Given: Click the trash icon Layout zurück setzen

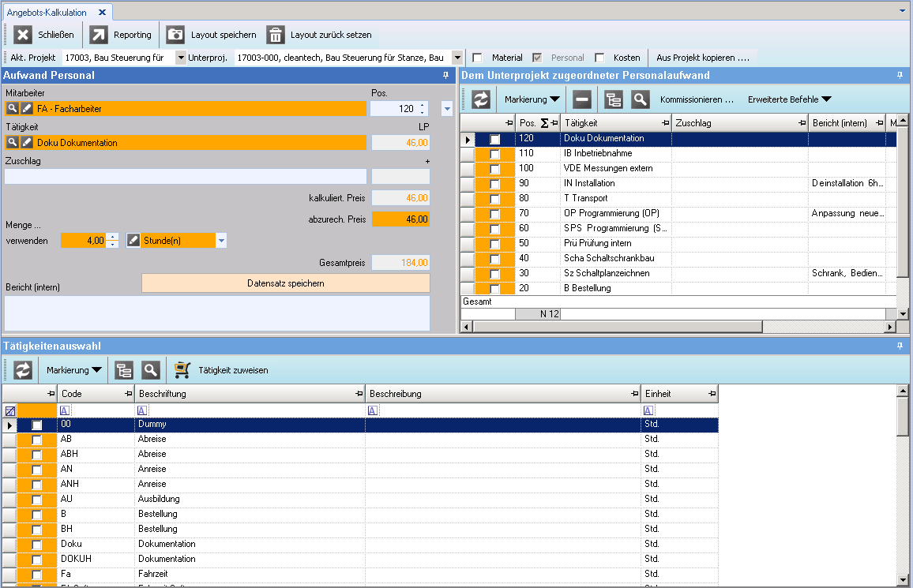Looking at the screenshot, I should click(276, 35).
